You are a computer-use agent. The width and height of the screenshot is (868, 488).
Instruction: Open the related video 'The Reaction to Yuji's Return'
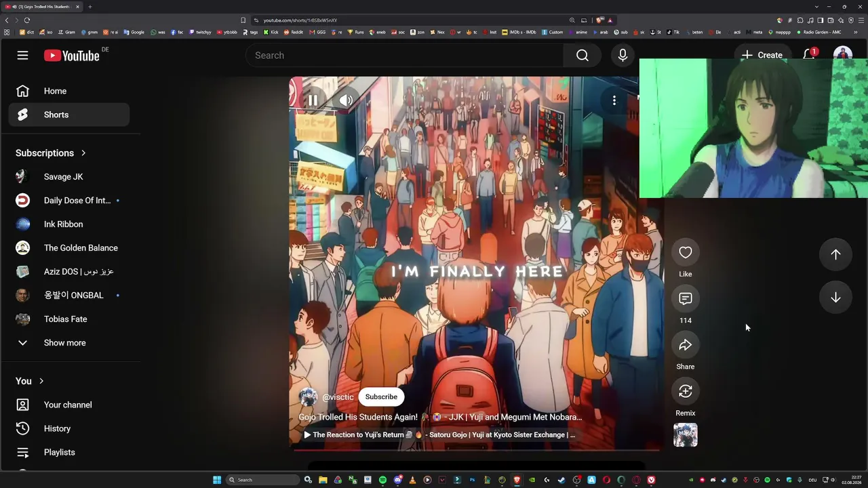[439, 434]
